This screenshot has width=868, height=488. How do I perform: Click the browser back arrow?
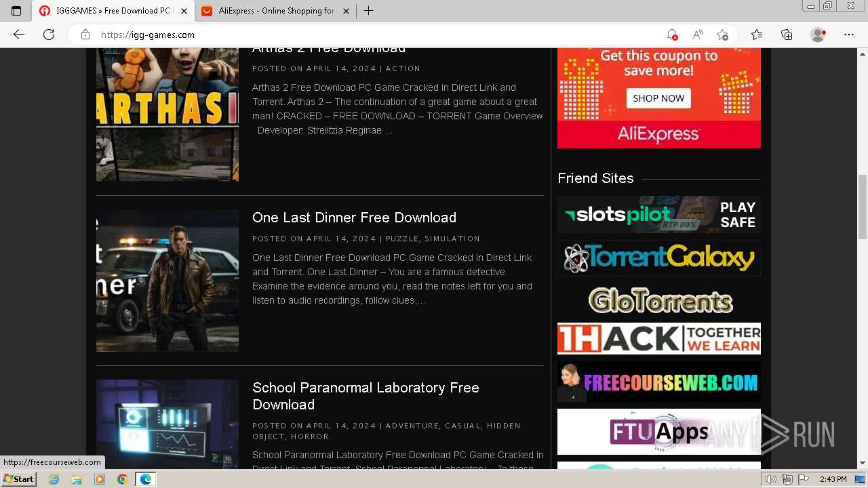click(19, 35)
